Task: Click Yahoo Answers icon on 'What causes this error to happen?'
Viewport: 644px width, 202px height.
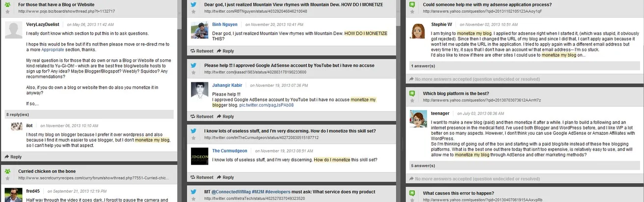Action: click(x=412, y=193)
